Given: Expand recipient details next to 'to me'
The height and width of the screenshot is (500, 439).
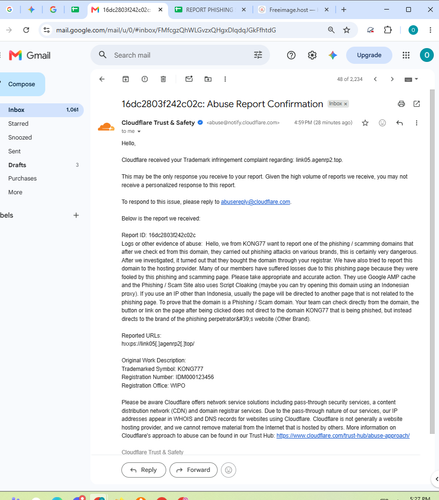Looking at the screenshot, I should (x=139, y=131).
